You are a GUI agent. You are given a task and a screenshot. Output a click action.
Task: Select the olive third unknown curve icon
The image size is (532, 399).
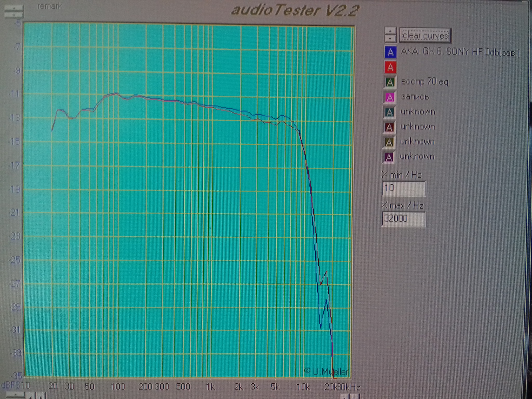click(389, 142)
